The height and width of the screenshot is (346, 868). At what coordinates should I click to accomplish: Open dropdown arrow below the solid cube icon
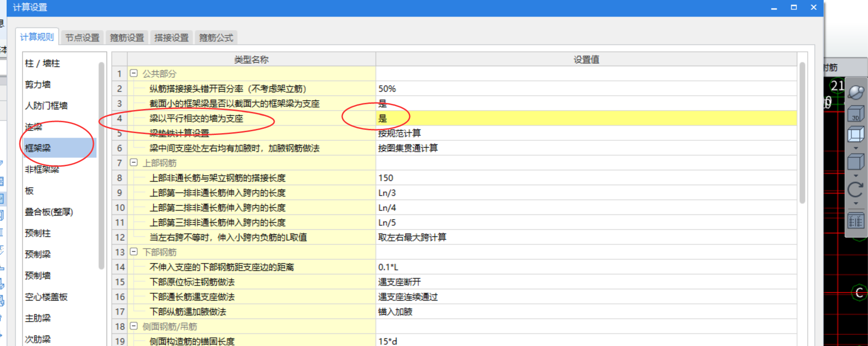(x=856, y=176)
